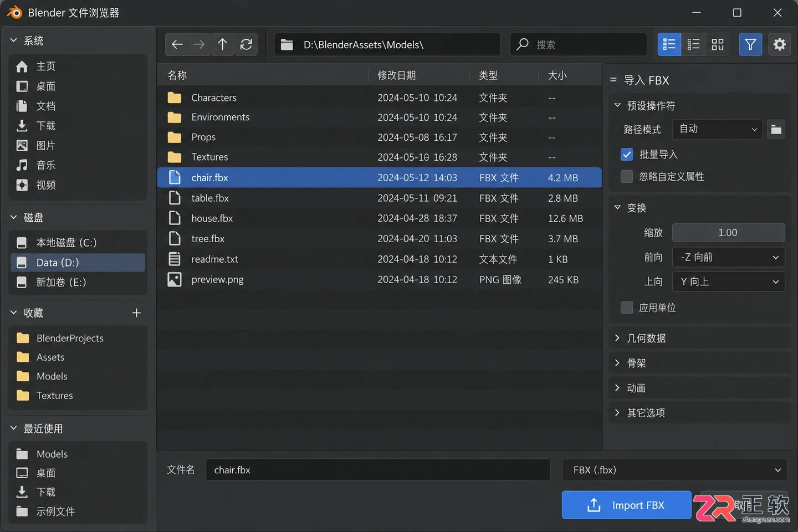
Task: Expand the 骨架 section
Action: coord(699,363)
